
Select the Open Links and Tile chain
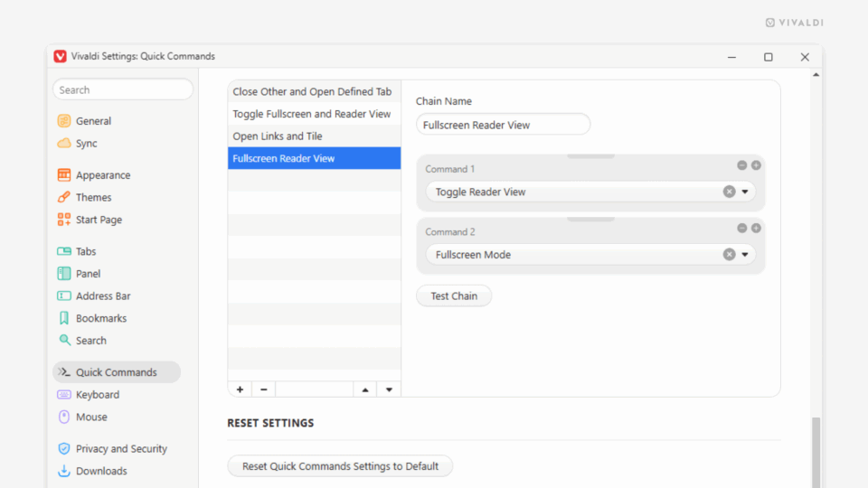click(x=278, y=136)
